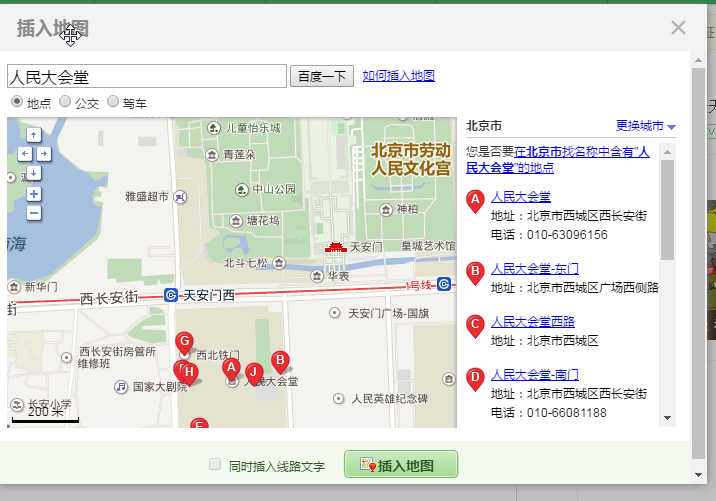The width and height of the screenshot is (716, 501).
Task: Click the 青莲朵 map label
Action: point(239,155)
